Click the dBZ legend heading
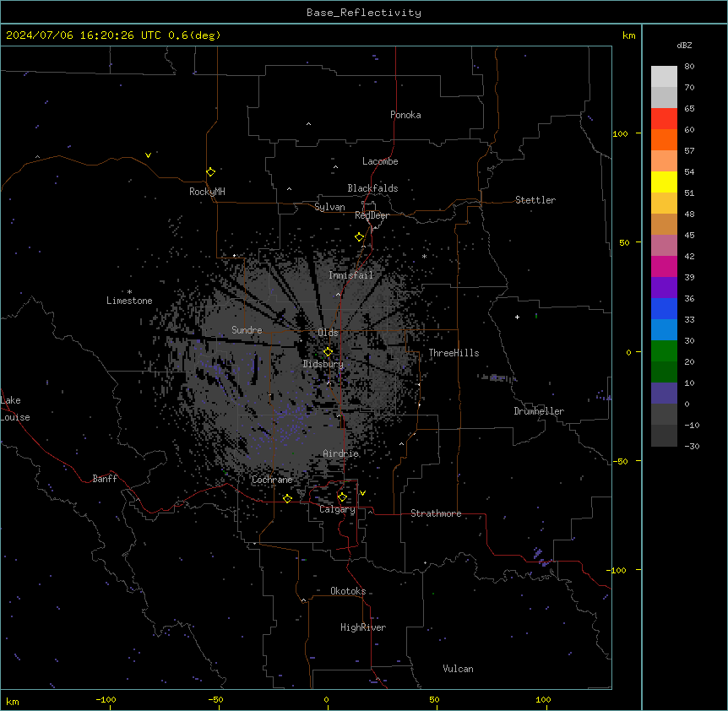 (684, 45)
